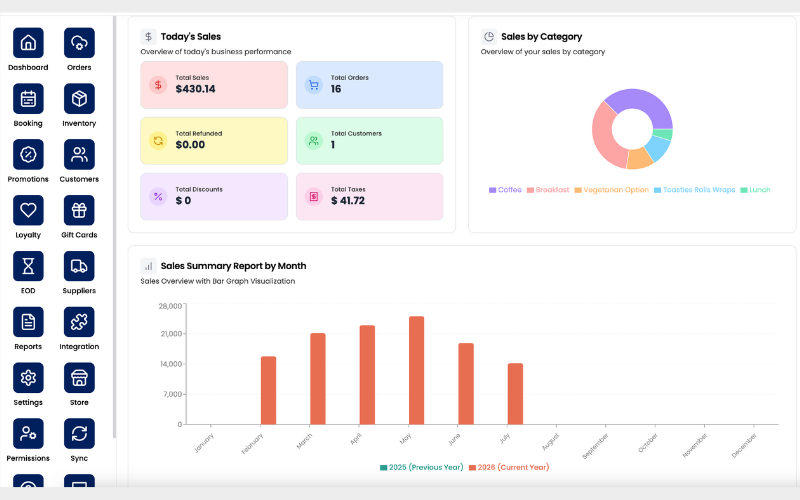Viewport: 800px width, 500px height.
Task: Click the 28,000 axis label
Action: click(170, 306)
